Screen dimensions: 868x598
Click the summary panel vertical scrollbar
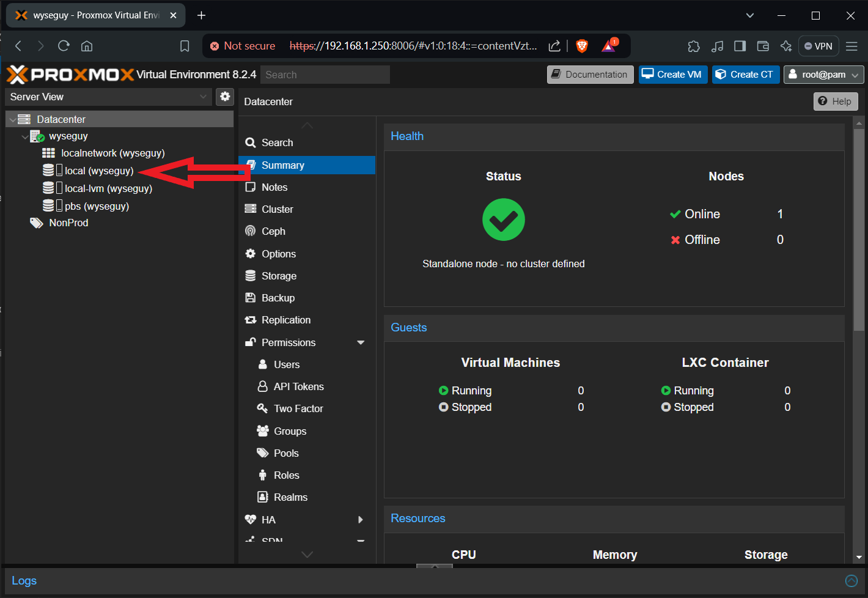859,230
